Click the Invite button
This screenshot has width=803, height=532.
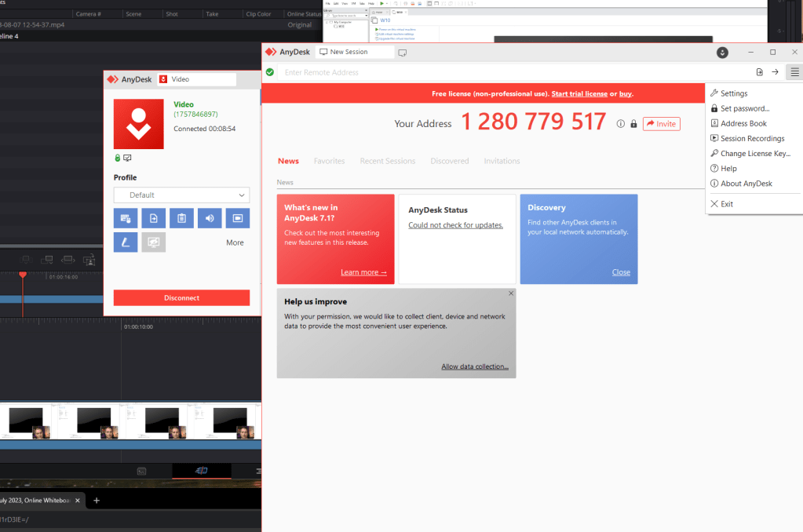tap(661, 124)
